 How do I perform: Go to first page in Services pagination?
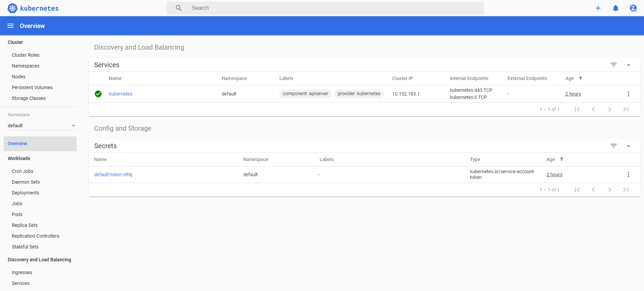pyautogui.click(x=577, y=109)
